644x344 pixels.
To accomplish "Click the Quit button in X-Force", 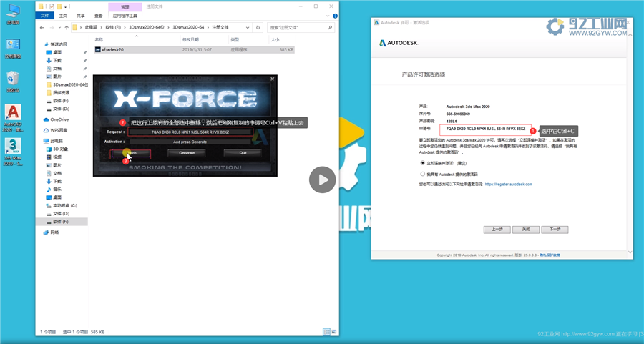I will 243,153.
